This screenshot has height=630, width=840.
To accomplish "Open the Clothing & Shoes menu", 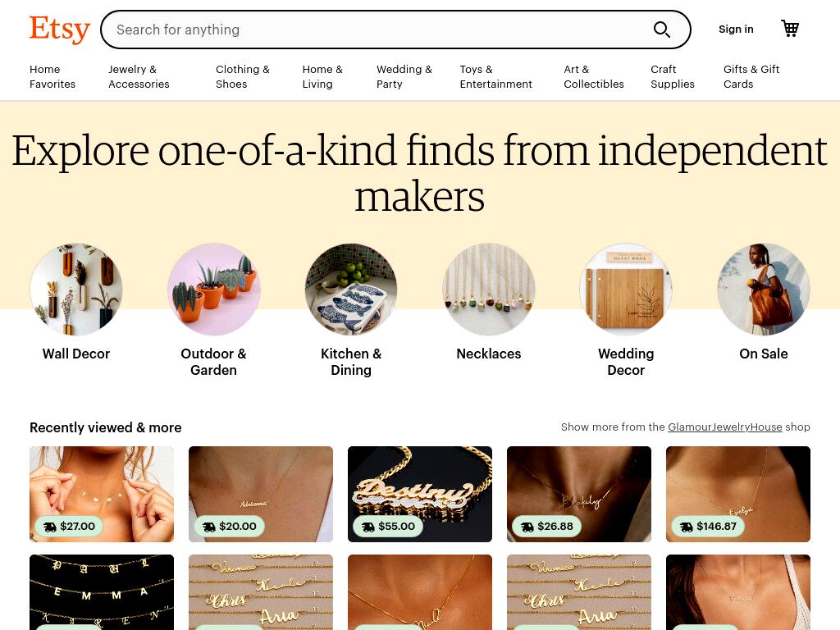I will coord(243,76).
